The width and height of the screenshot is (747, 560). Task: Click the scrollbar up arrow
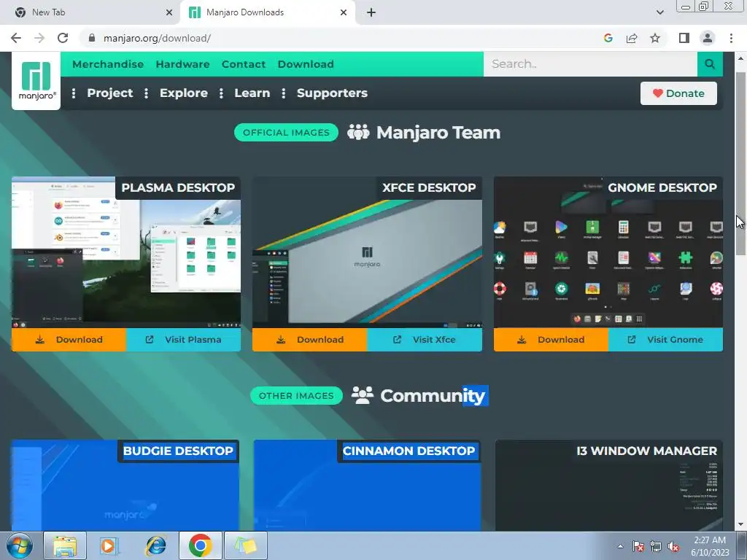pos(740,58)
